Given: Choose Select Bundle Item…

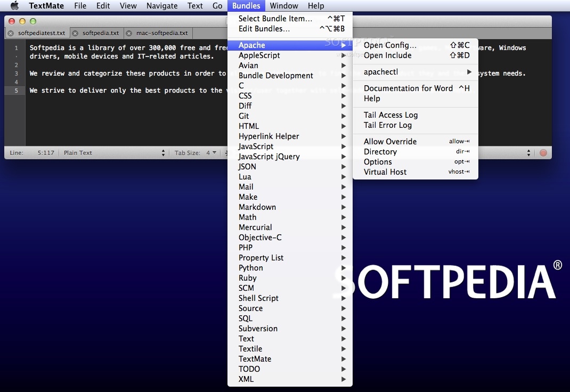Looking at the screenshot, I should click(x=290, y=19).
